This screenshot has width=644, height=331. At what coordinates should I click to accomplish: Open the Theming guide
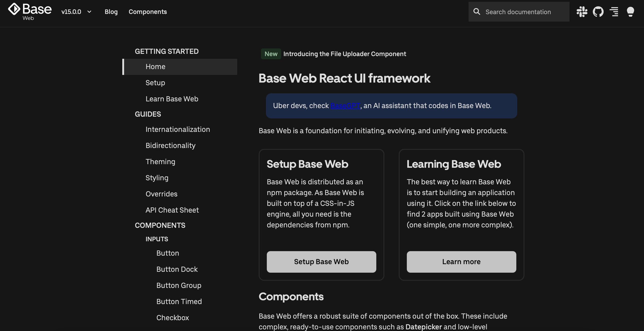tap(160, 162)
